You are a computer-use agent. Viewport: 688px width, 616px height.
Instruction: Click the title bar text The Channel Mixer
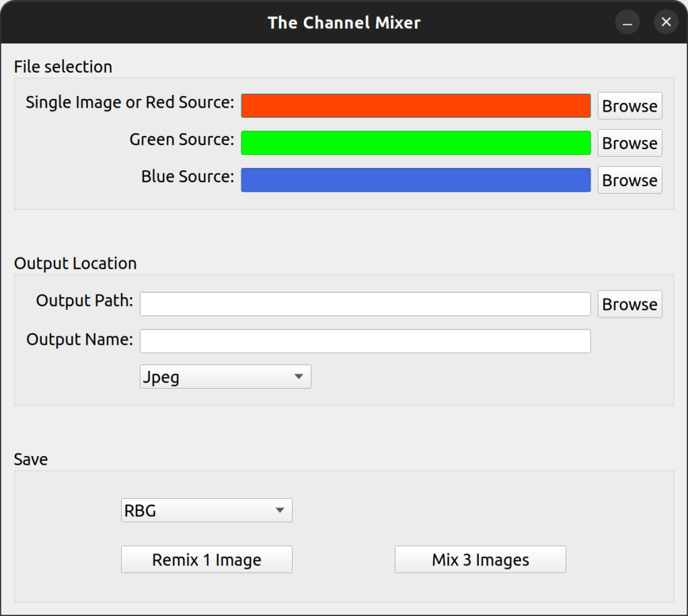coord(344,22)
